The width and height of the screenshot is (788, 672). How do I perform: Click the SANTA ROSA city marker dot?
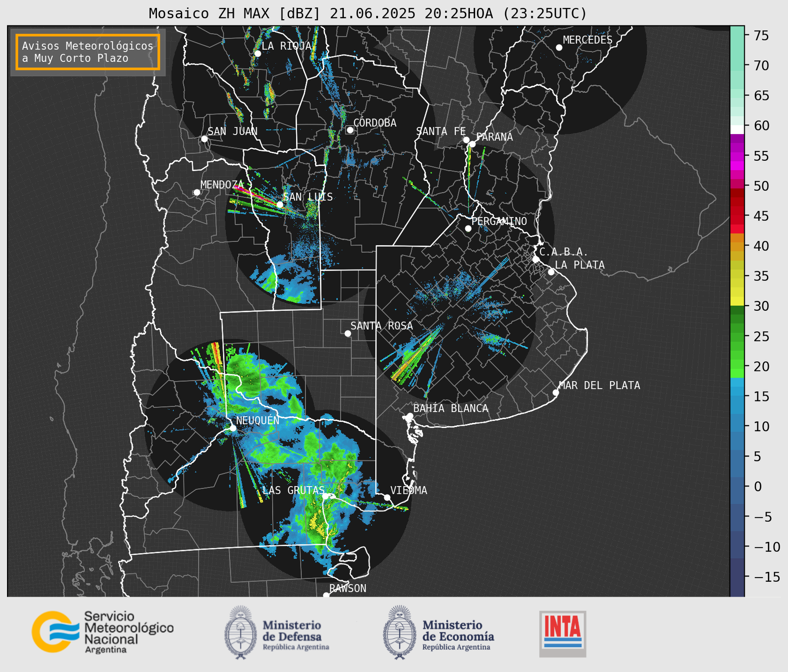coord(348,333)
